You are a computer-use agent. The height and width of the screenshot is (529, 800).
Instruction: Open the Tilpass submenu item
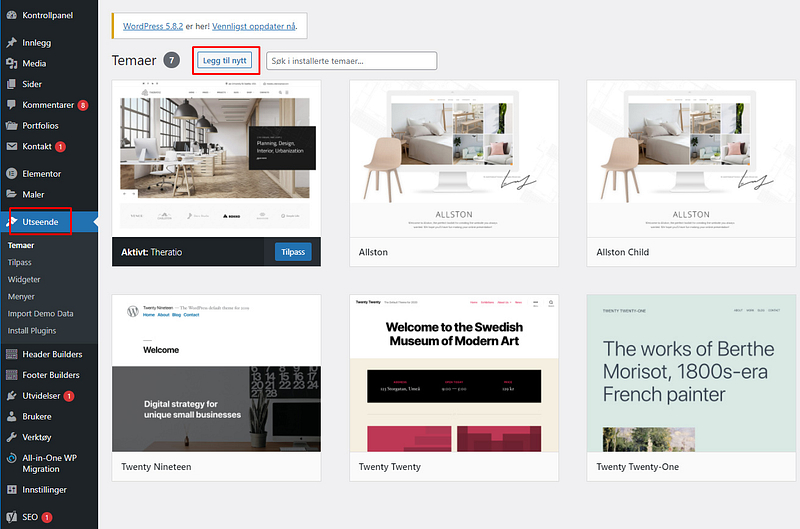tap(19, 262)
